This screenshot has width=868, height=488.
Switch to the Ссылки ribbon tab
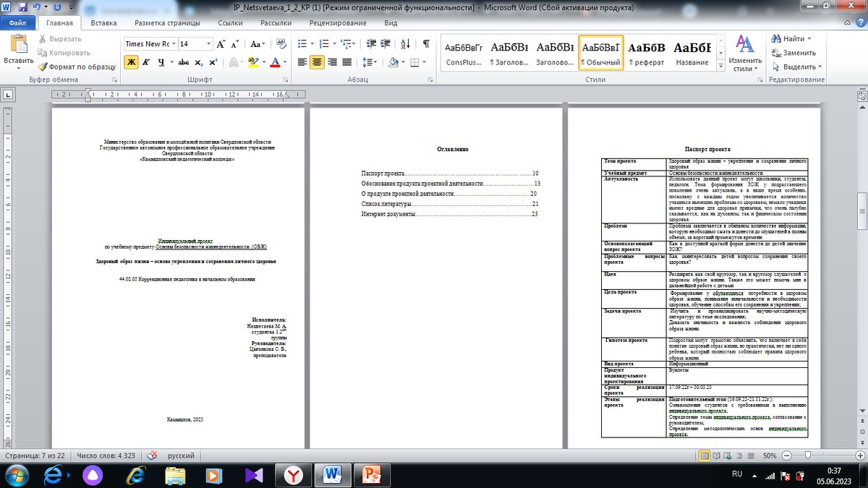coord(230,23)
